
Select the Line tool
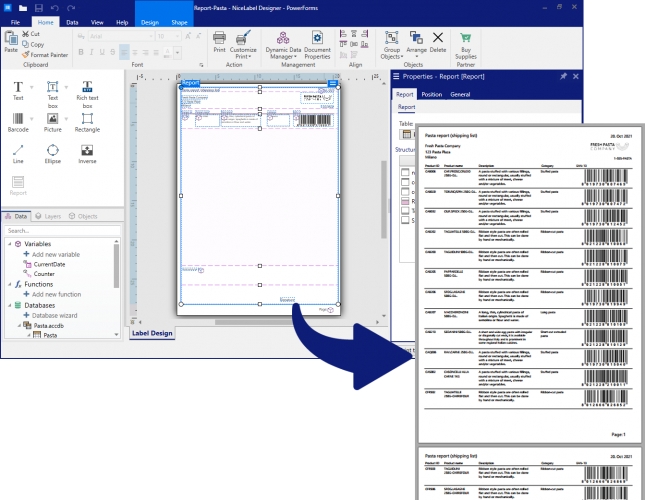[x=19, y=153]
